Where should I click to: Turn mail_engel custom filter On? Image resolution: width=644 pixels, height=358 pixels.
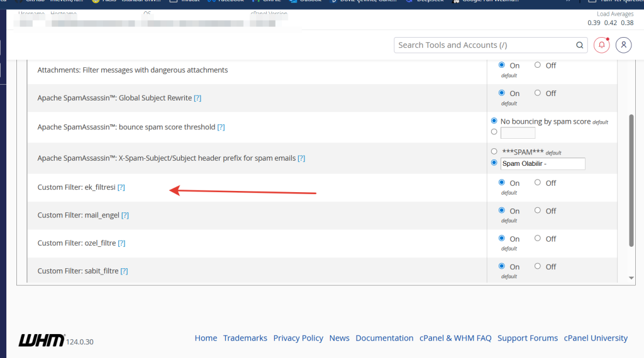click(501, 210)
